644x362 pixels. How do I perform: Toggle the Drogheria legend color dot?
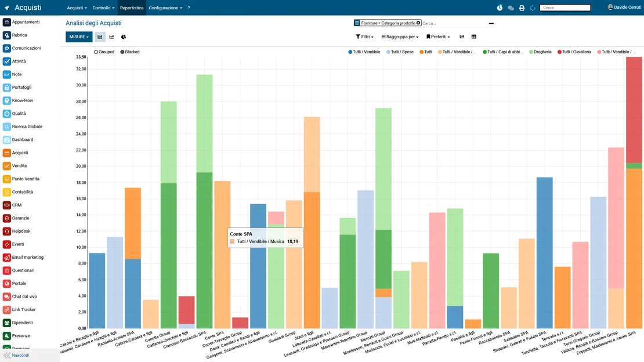pyautogui.click(x=531, y=52)
